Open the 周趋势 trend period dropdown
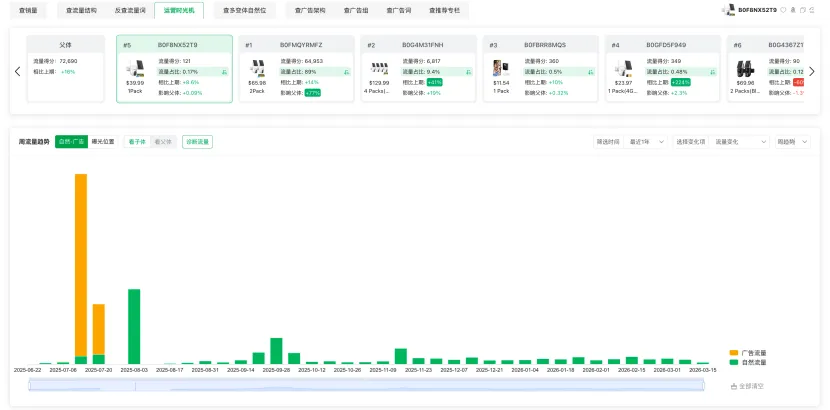This screenshot has height=410, width=830. pos(791,142)
